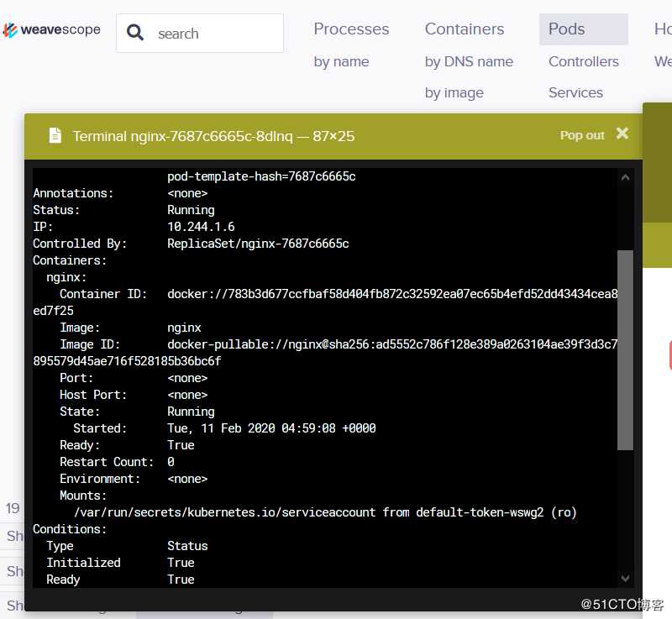Click the Restart Count value 0
Viewport: 672px width, 619px height.
pos(171,462)
